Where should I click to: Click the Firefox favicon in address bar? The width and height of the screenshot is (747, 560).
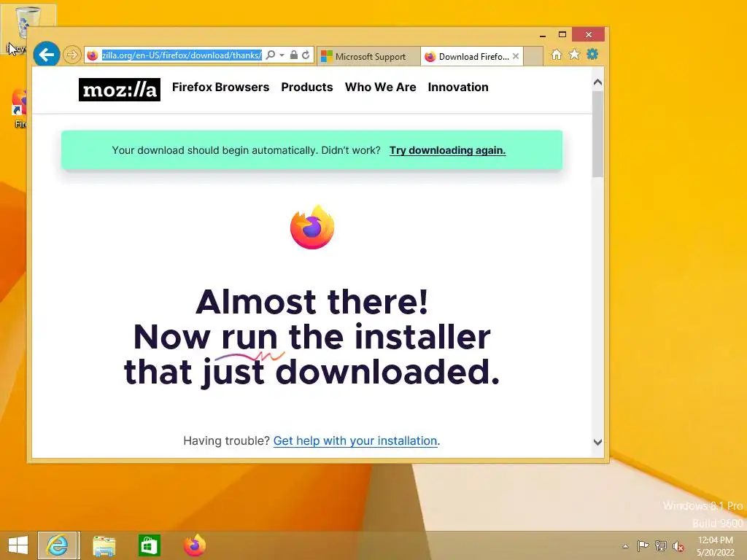coord(93,55)
